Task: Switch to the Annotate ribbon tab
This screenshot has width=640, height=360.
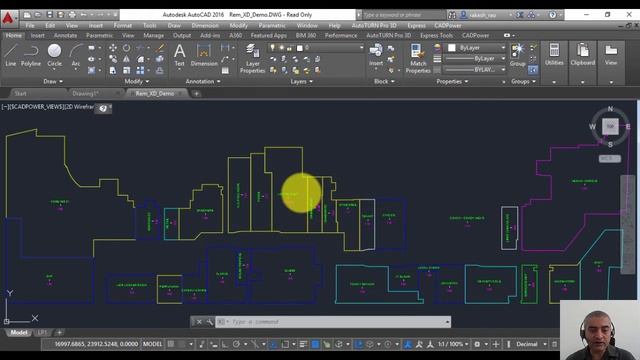Action: [65, 36]
